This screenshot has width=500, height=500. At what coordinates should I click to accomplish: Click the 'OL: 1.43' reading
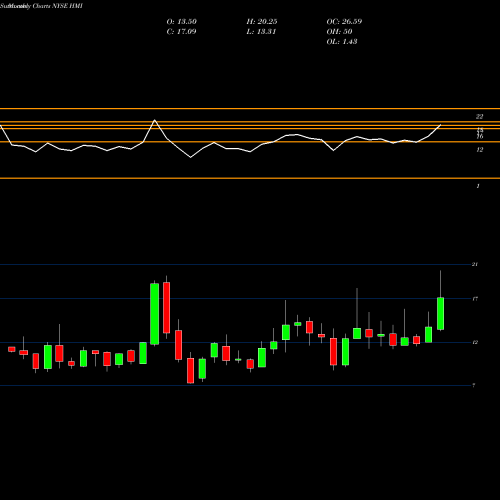[x=342, y=42]
